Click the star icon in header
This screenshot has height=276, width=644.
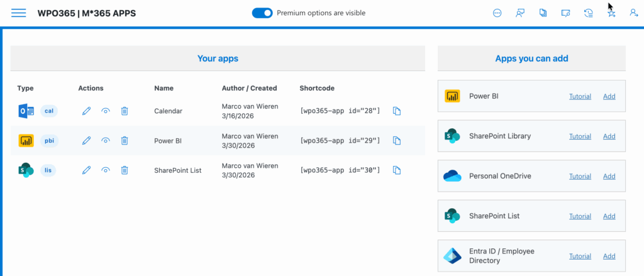point(611,14)
